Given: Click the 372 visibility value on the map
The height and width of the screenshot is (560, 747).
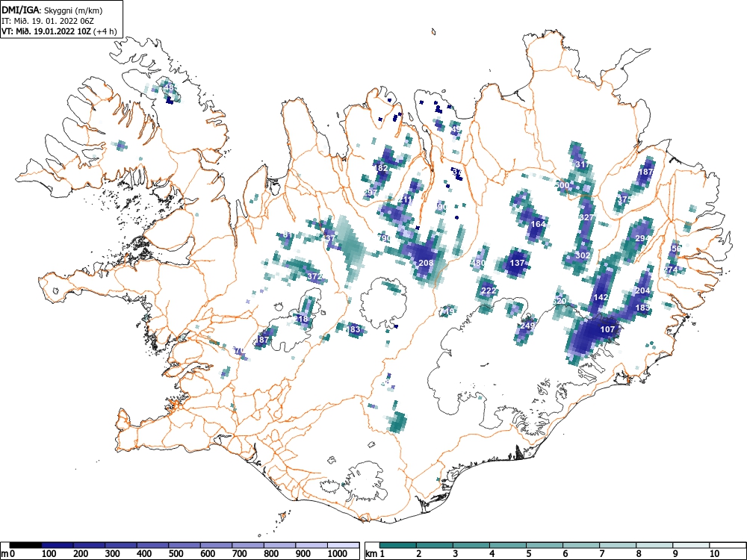Looking at the screenshot, I should [315, 277].
